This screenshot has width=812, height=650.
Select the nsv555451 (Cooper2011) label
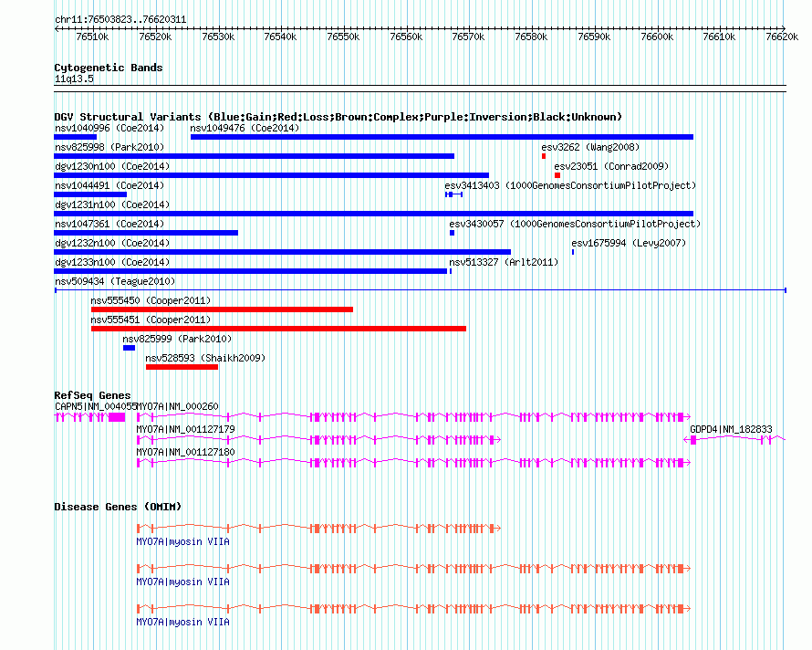click(151, 320)
